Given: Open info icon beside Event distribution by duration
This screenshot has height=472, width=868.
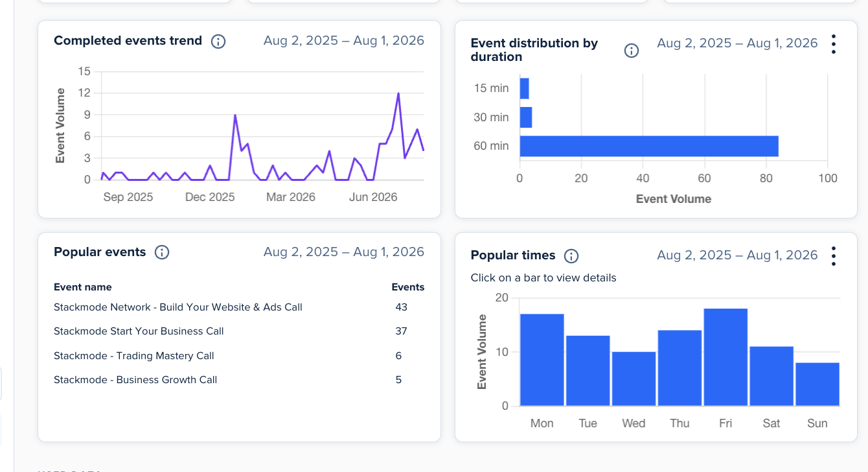Looking at the screenshot, I should point(632,51).
